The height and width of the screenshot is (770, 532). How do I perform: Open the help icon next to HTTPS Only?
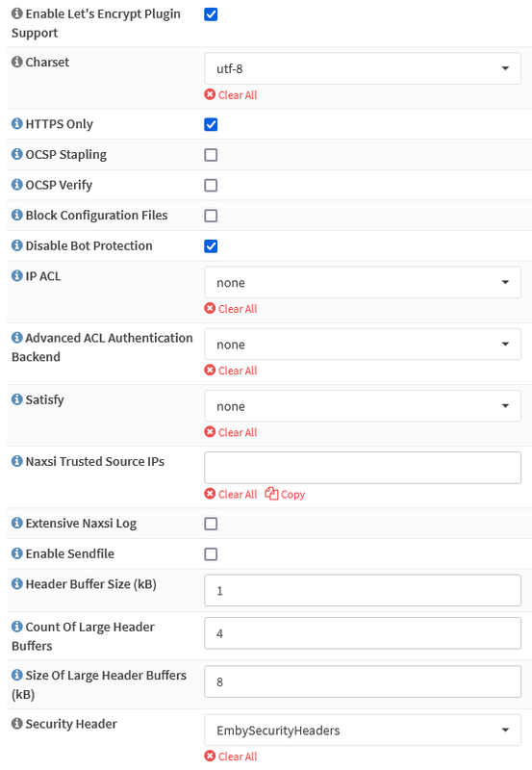pyautogui.click(x=17, y=124)
